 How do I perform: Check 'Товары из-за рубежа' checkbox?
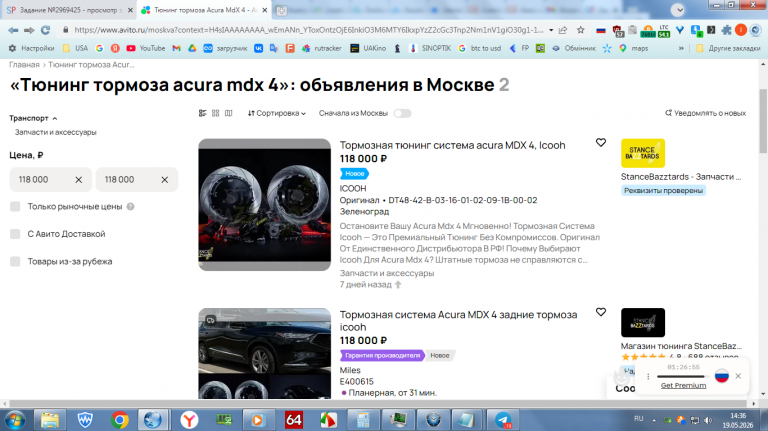tap(15, 262)
